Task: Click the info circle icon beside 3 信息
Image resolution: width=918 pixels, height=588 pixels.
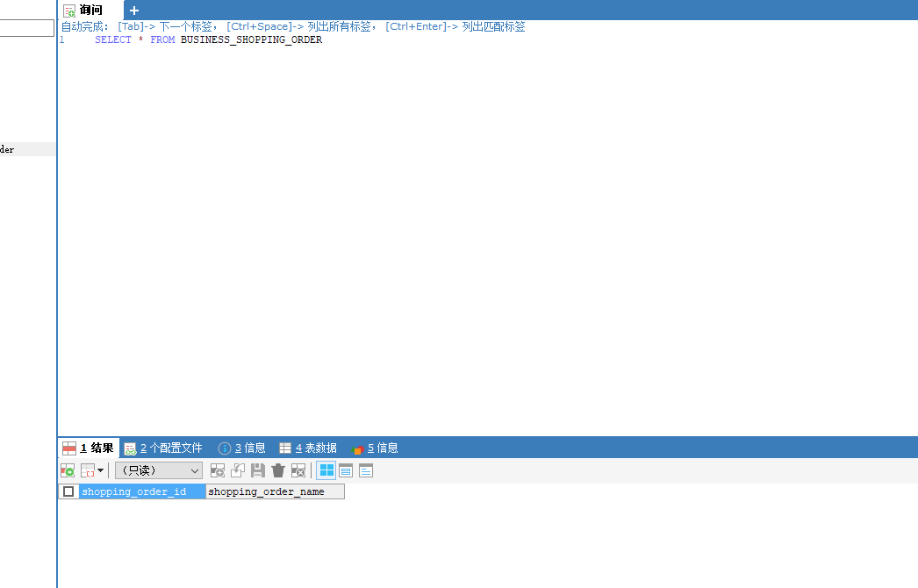Action: pyautogui.click(x=224, y=448)
